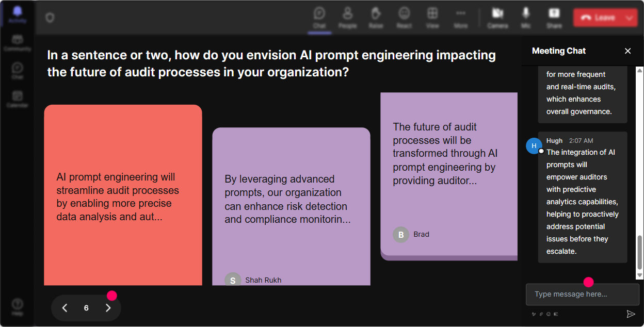The width and height of the screenshot is (644, 327).
Task: Show the People participants panel
Action: (347, 17)
